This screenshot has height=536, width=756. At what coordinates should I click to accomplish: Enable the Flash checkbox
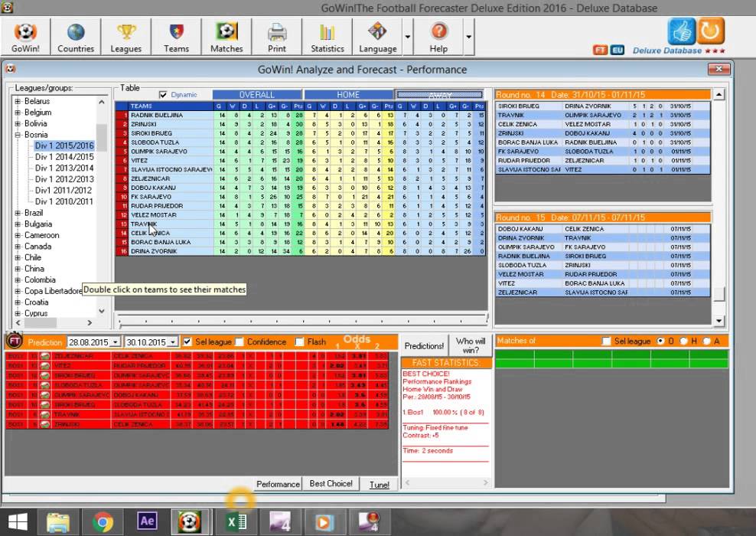(x=299, y=342)
